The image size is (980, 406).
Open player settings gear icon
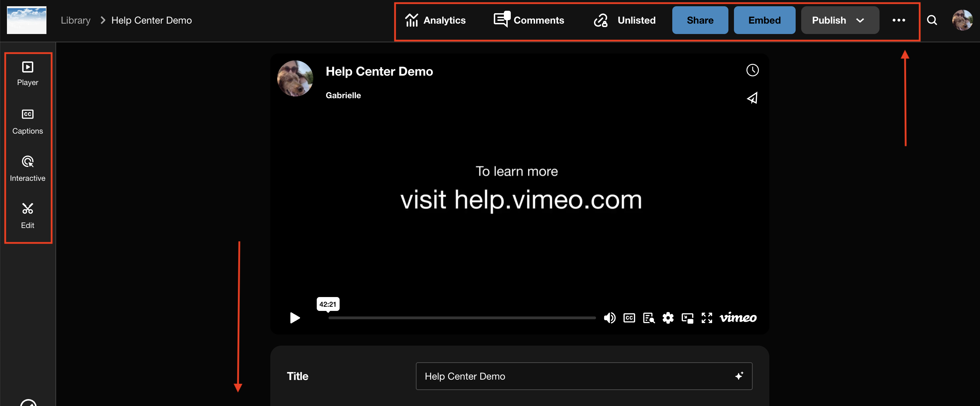pos(668,318)
